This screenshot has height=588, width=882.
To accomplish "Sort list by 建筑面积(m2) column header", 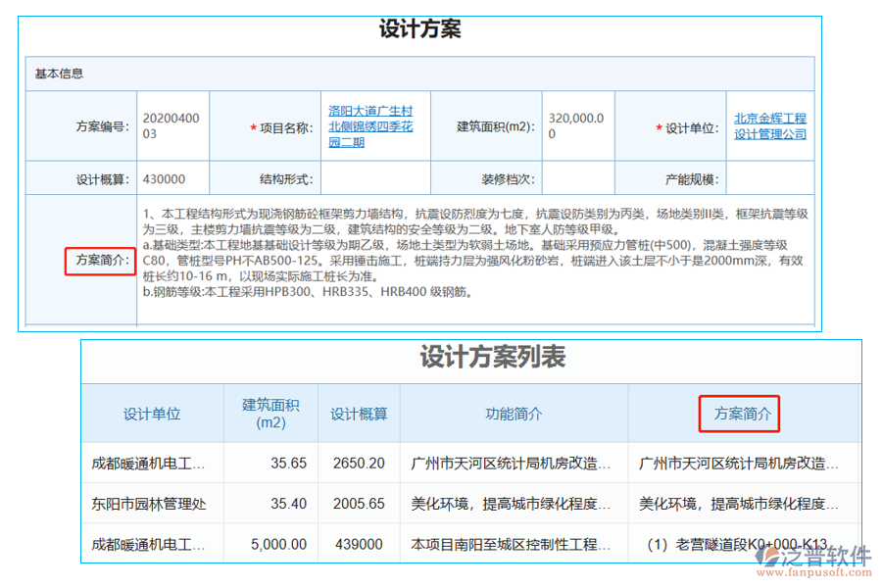I will click(270, 414).
